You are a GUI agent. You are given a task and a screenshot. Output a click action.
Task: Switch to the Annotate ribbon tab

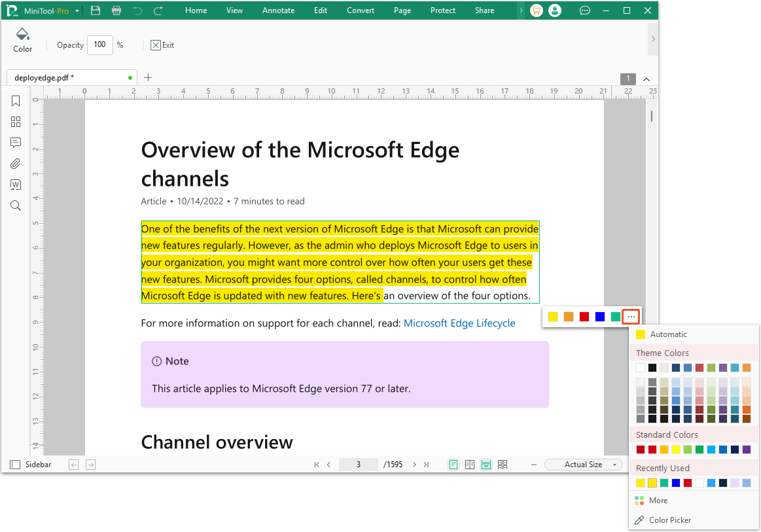pyautogui.click(x=278, y=10)
